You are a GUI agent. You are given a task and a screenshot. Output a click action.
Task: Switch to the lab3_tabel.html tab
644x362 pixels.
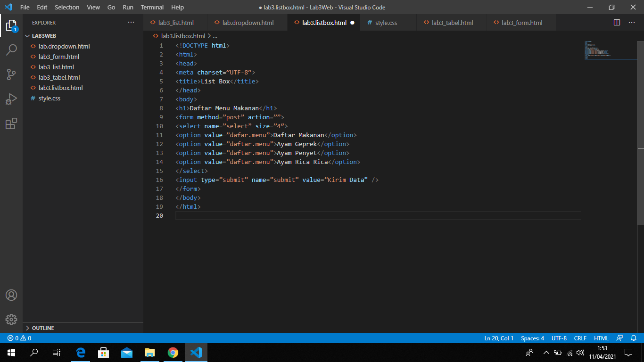[x=452, y=23]
